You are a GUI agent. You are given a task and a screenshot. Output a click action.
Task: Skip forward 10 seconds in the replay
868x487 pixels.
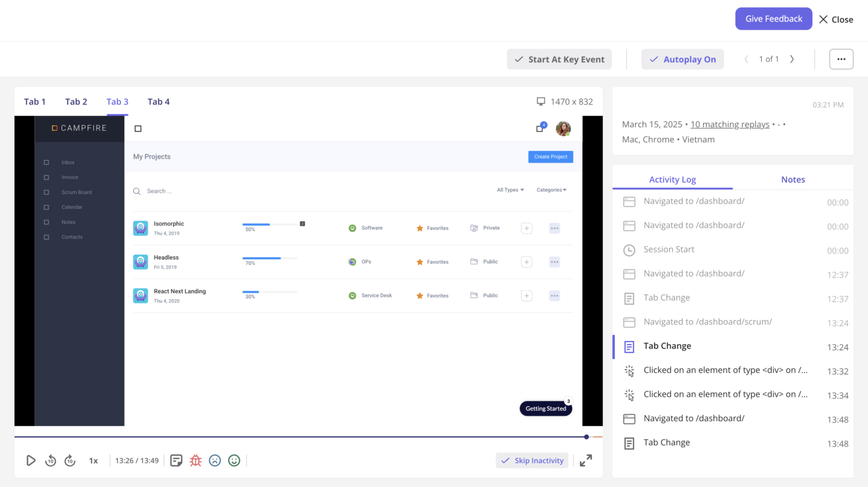click(x=70, y=460)
